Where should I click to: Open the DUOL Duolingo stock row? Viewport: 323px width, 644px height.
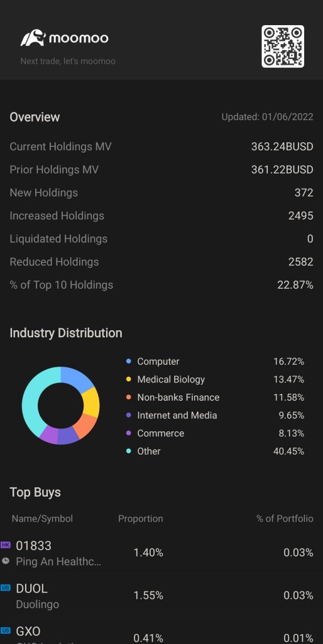tap(161, 596)
